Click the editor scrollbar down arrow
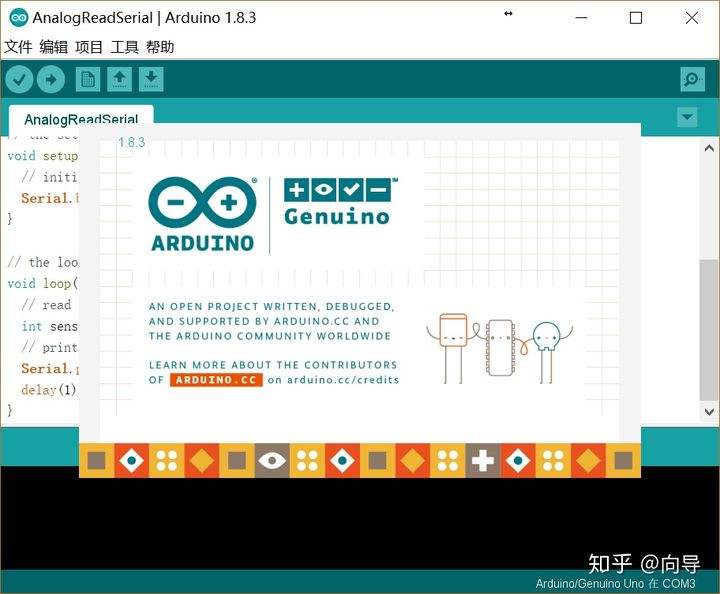 tap(709, 412)
